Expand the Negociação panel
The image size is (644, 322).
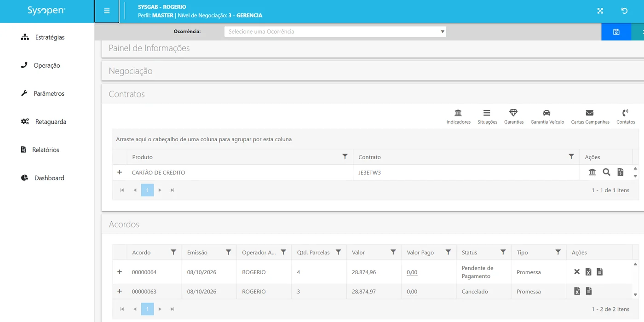(373, 71)
